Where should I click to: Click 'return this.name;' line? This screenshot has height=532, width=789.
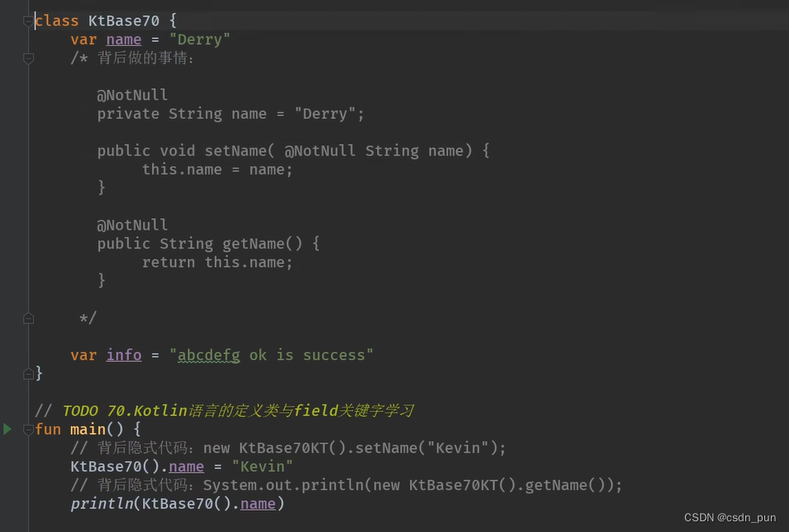point(217,262)
